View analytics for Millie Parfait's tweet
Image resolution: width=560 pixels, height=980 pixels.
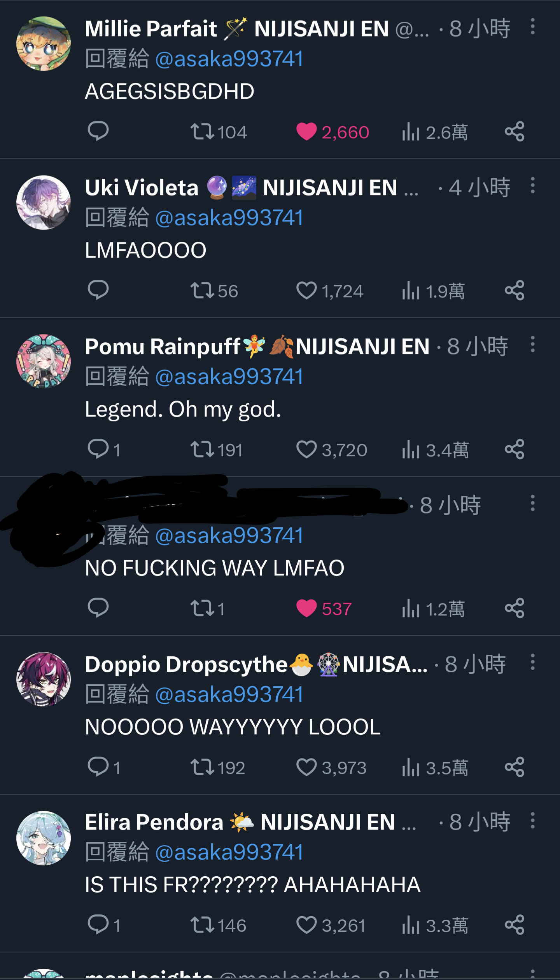(435, 132)
